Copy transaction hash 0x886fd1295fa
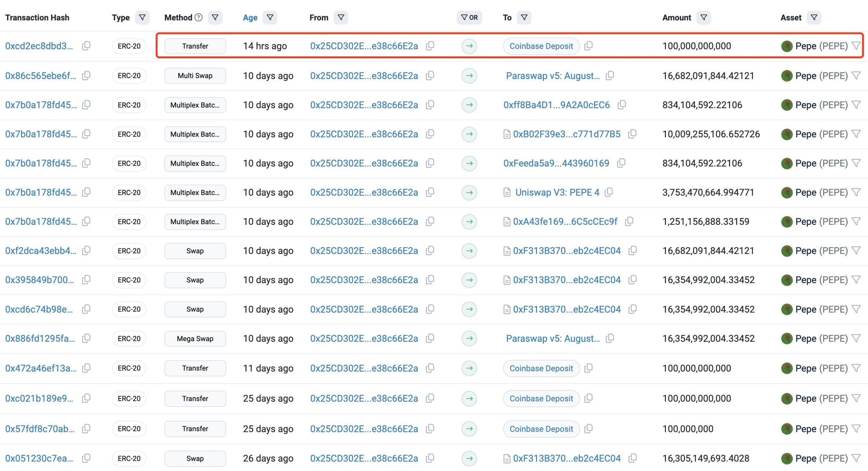The height and width of the screenshot is (471, 868). pos(86,338)
